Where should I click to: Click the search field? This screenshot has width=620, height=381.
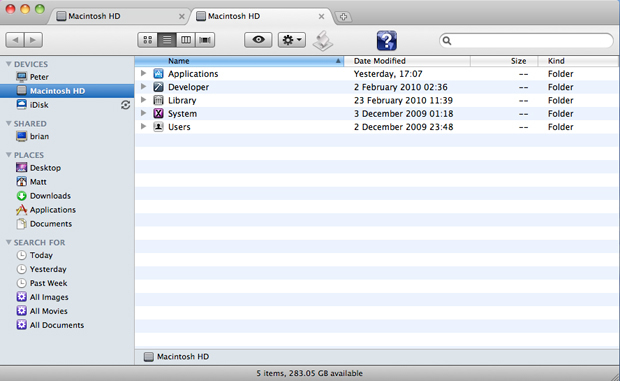click(526, 40)
